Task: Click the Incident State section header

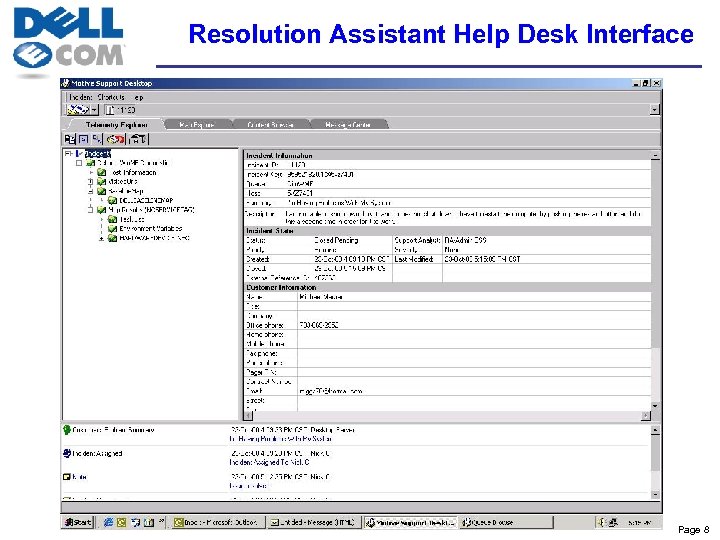Action: [x=447, y=231]
